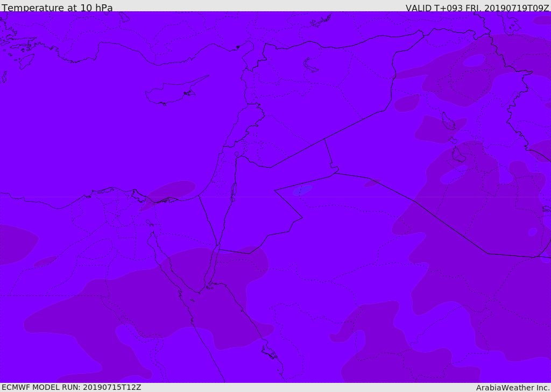Click the 'VALID T+093 FRI. 20190719T09Z' label
Viewport: 551px width, 392px height.
tap(477, 8)
